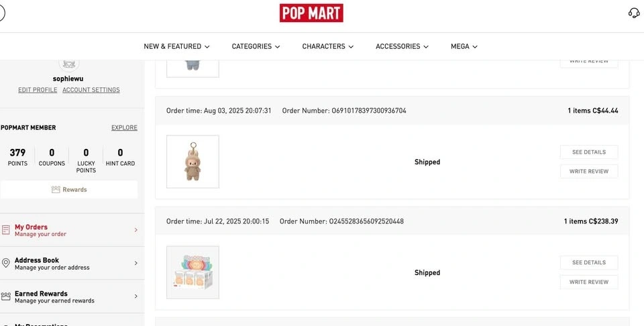This screenshot has width=644, height=326.
Task: Click the Earned Rewards icon
Action: tap(6, 296)
